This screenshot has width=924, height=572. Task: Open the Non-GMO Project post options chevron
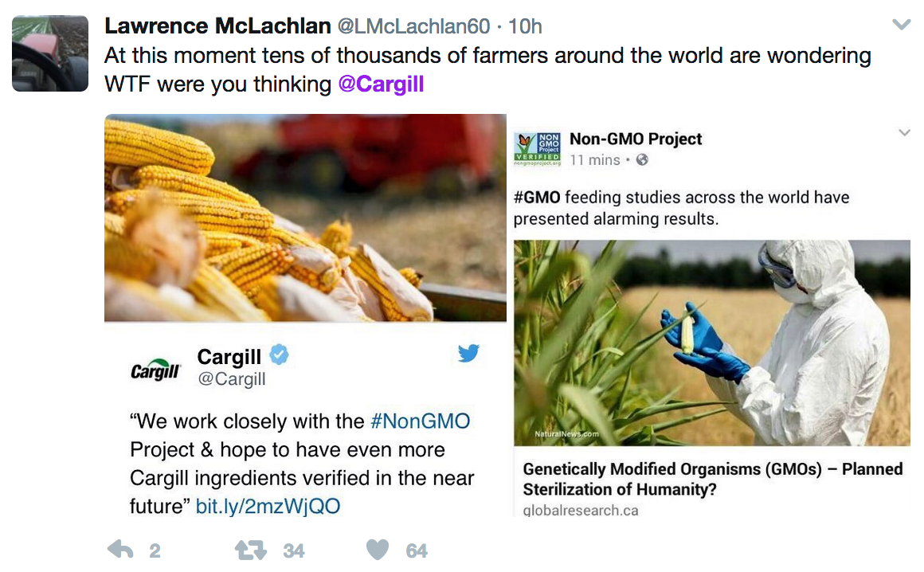coord(904,133)
